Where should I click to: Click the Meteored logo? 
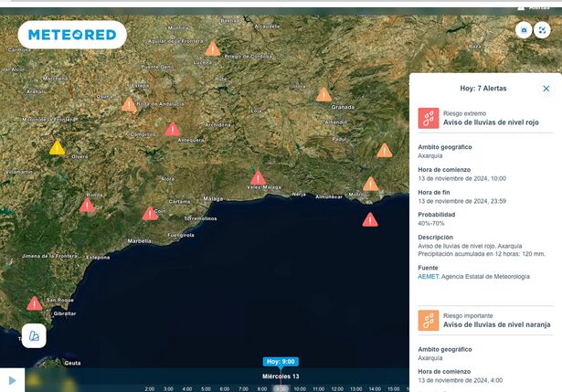click(72, 35)
